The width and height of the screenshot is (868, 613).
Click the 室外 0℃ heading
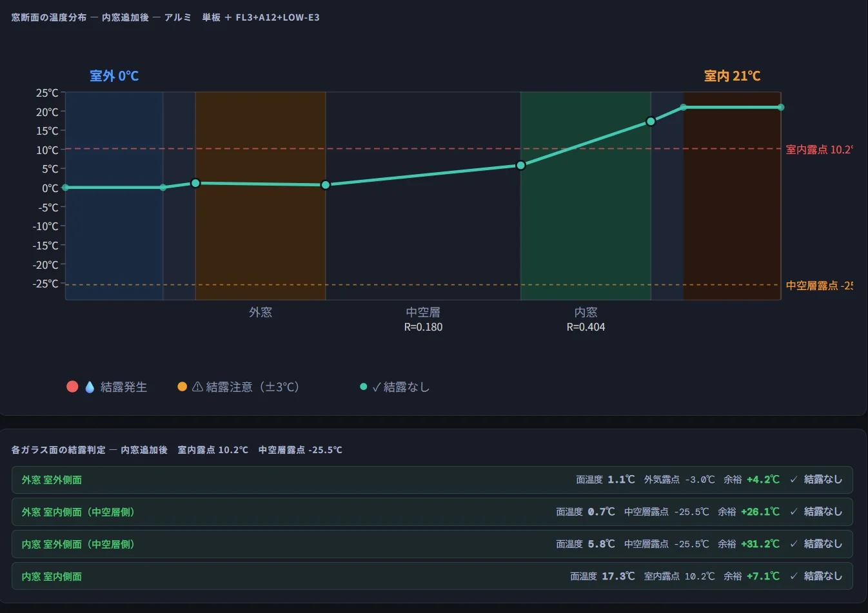[x=114, y=75]
